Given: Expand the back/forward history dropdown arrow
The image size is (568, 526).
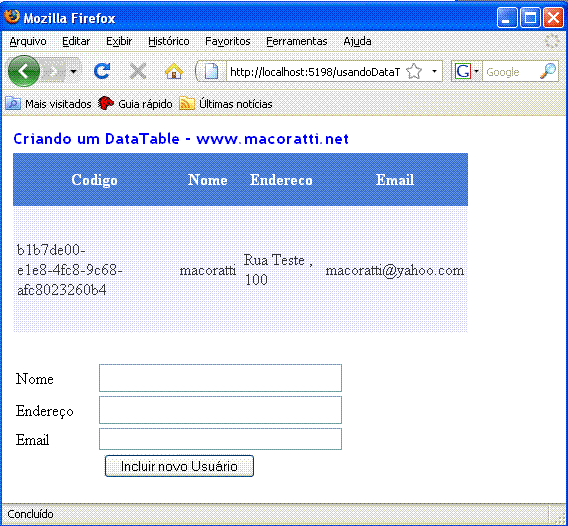Looking at the screenshot, I should pos(74,71).
